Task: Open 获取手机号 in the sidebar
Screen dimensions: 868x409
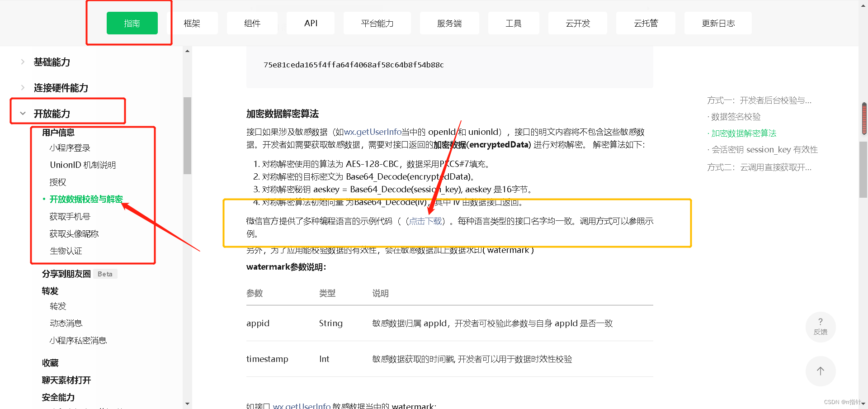Action: coord(70,217)
